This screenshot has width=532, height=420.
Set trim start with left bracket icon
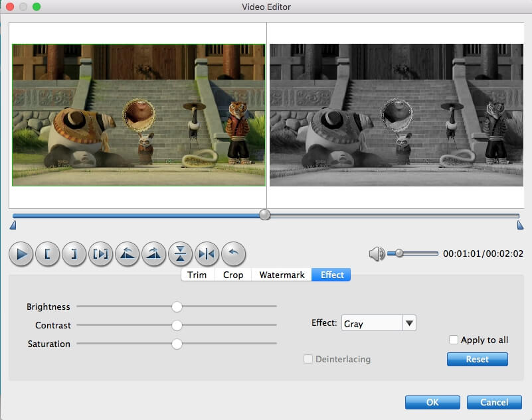[x=48, y=254]
